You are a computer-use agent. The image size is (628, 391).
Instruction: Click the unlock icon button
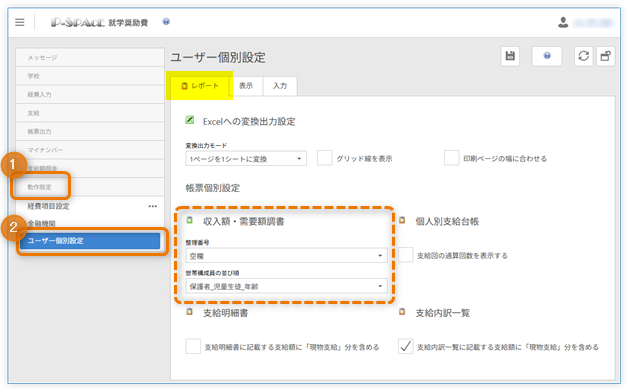(x=605, y=56)
